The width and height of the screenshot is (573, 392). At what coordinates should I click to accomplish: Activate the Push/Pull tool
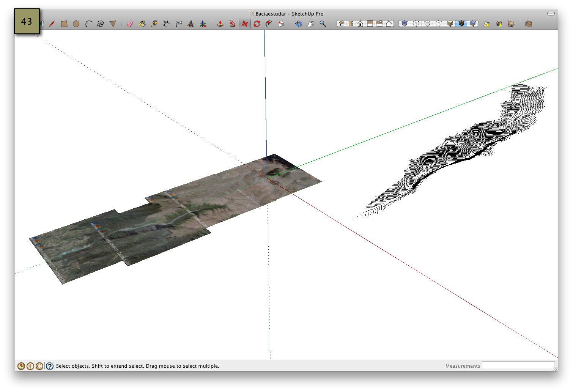tap(220, 24)
